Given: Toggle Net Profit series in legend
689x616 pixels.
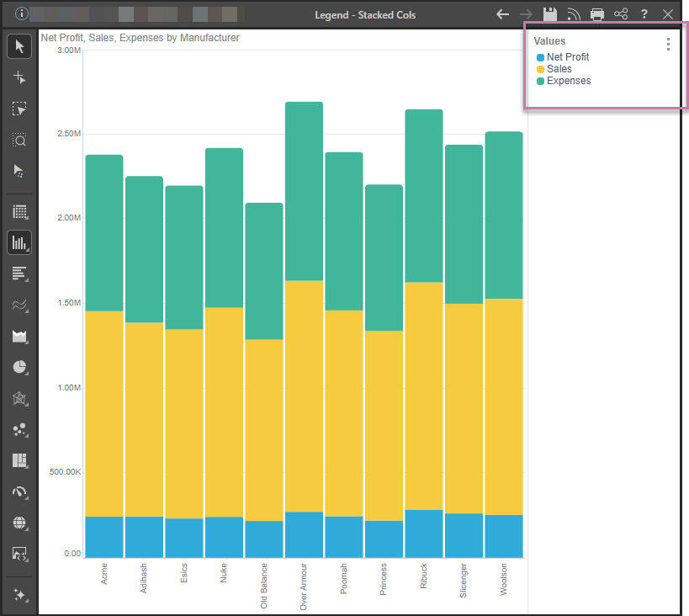Looking at the screenshot, I should (568, 56).
